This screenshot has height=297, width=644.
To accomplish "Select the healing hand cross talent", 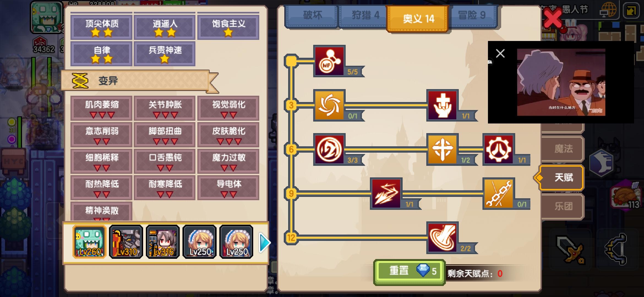I will pos(442,105).
